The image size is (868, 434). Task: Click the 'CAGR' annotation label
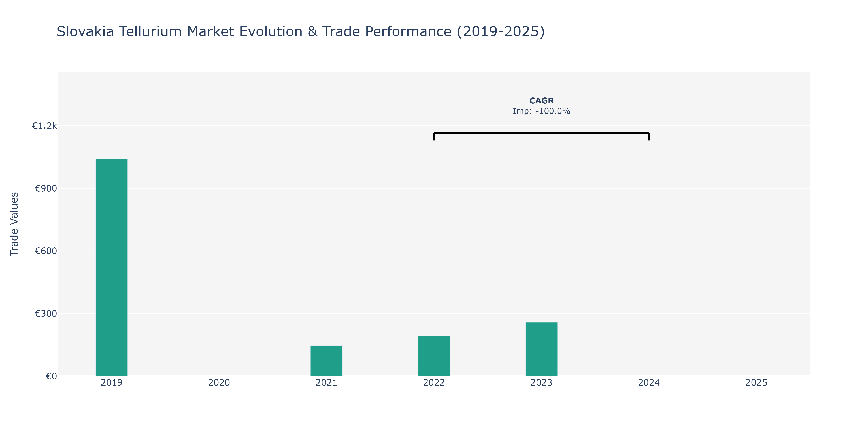point(541,101)
